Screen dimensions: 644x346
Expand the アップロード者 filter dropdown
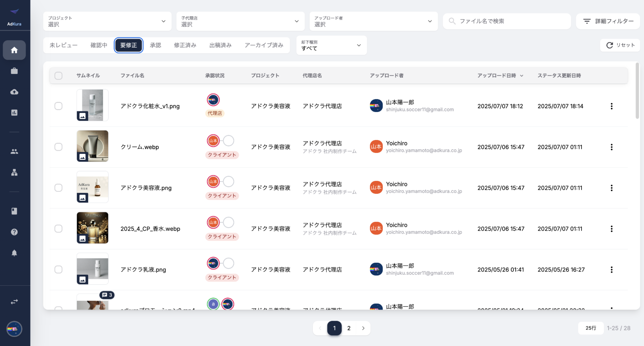(373, 21)
